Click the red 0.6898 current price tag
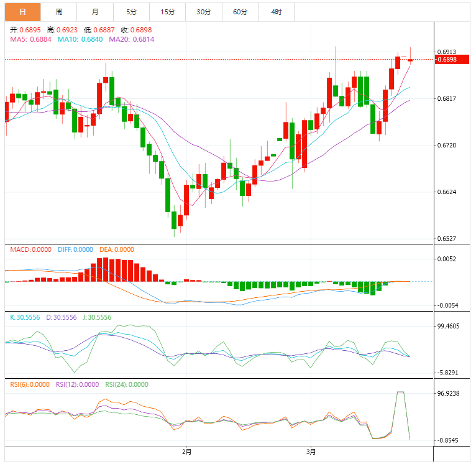This screenshot has width=476, height=469. point(452,59)
